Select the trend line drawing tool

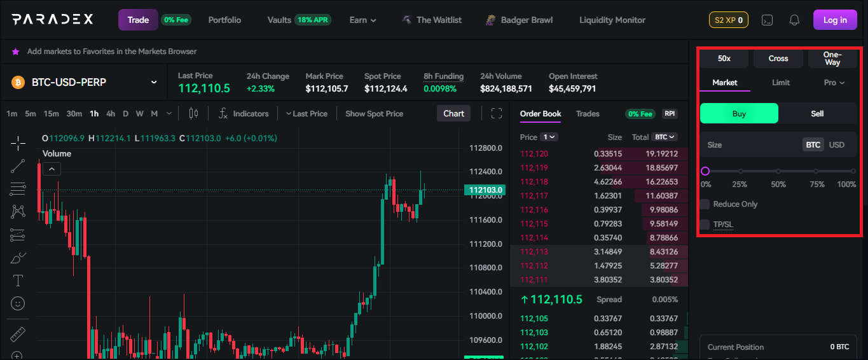click(x=18, y=166)
